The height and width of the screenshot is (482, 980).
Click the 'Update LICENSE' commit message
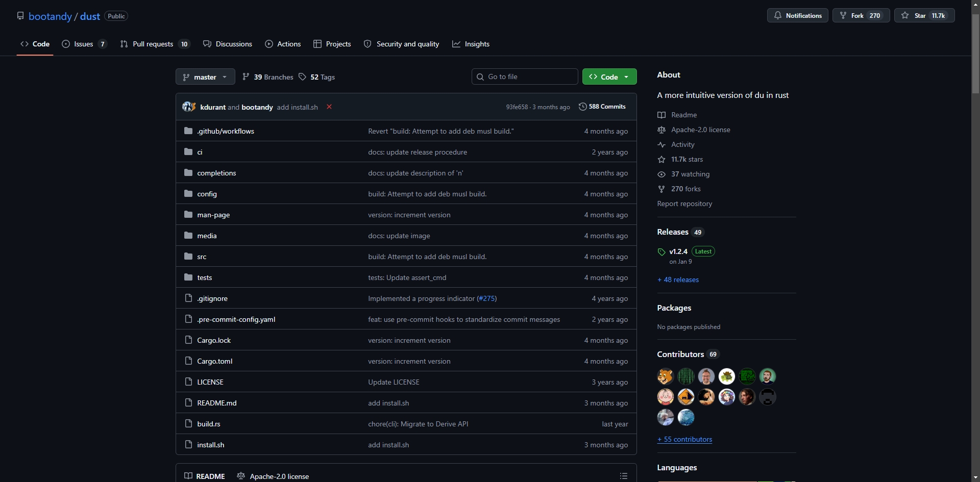[x=394, y=382]
